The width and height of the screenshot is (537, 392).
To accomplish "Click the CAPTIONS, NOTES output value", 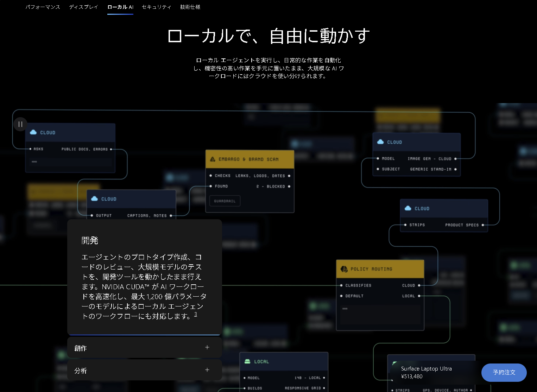I will [x=147, y=216].
